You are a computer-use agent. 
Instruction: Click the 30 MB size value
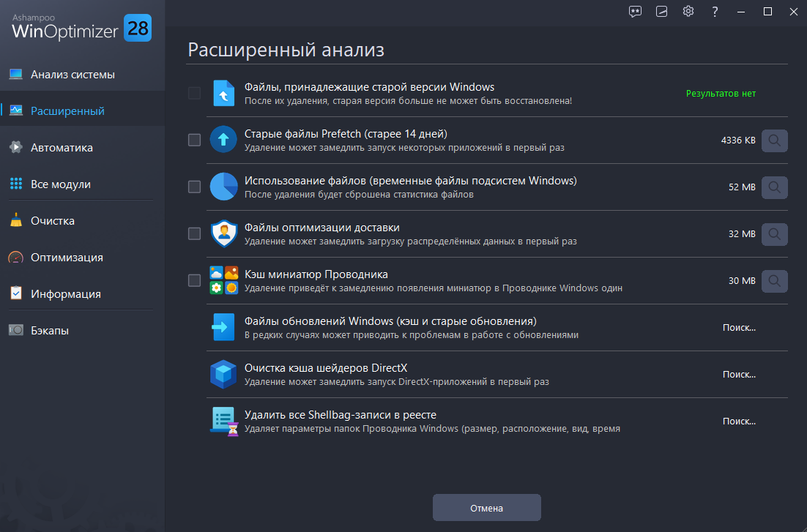pyautogui.click(x=742, y=280)
